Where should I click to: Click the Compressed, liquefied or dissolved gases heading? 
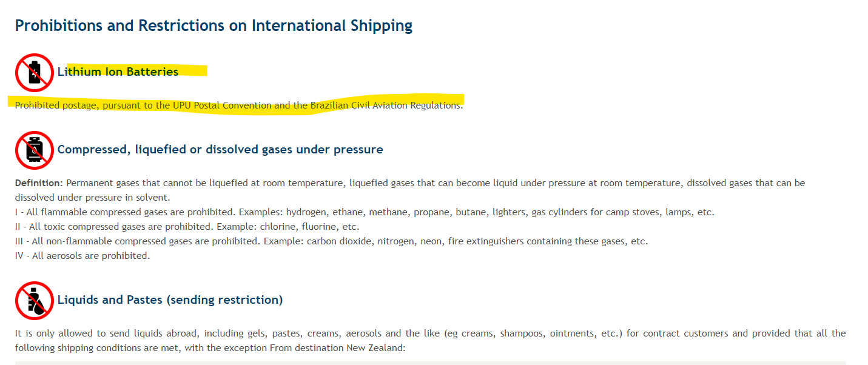pyautogui.click(x=220, y=150)
